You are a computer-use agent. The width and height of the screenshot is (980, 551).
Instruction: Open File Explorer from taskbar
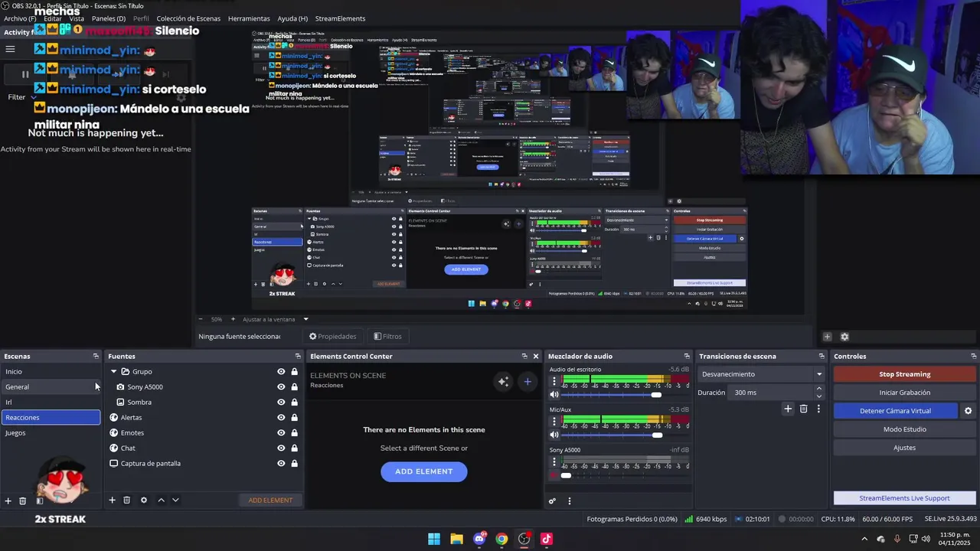[456, 539]
